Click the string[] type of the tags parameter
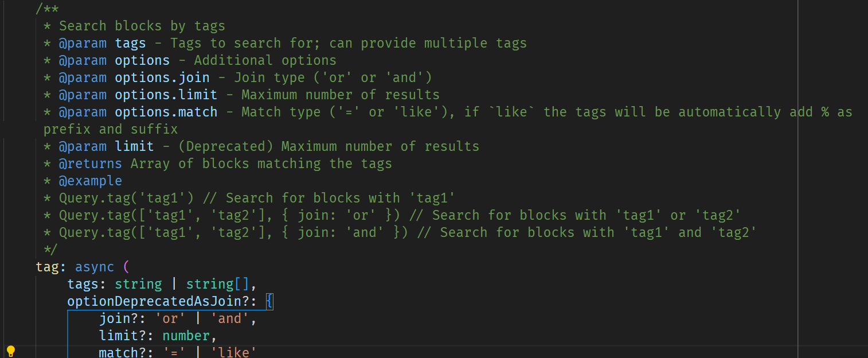This screenshot has height=358, width=868. click(217, 284)
